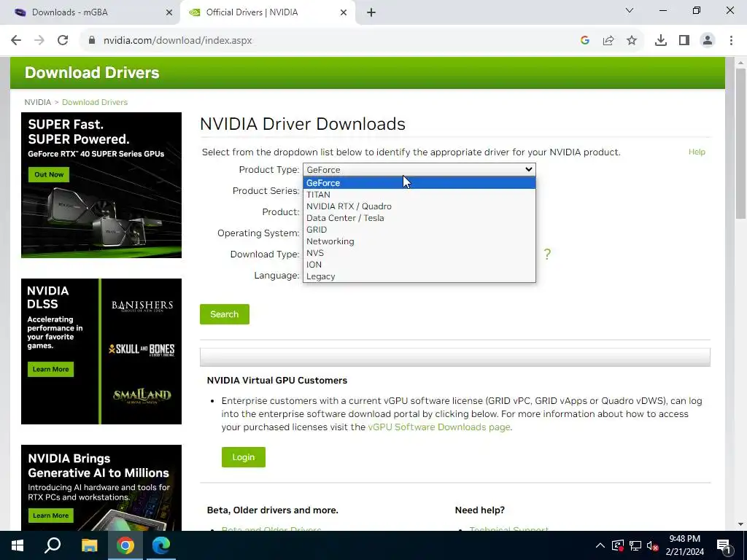The height and width of the screenshot is (560, 747).
Task: Close the Official Drivers NVIDIA tab
Action: 344,13
